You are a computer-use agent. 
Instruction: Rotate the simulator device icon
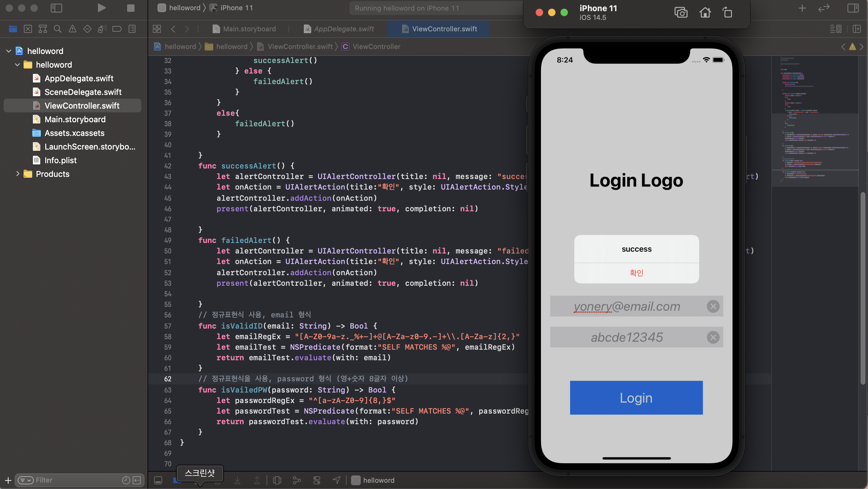tap(727, 12)
